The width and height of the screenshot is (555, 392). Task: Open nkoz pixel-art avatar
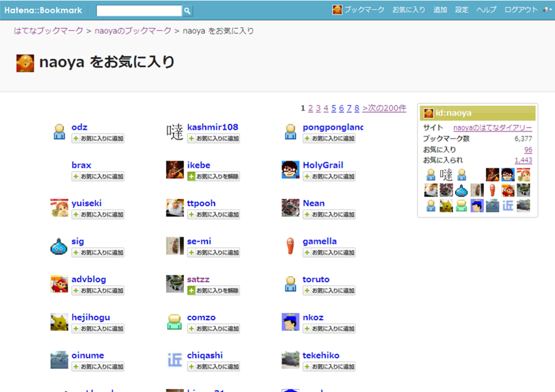click(291, 322)
